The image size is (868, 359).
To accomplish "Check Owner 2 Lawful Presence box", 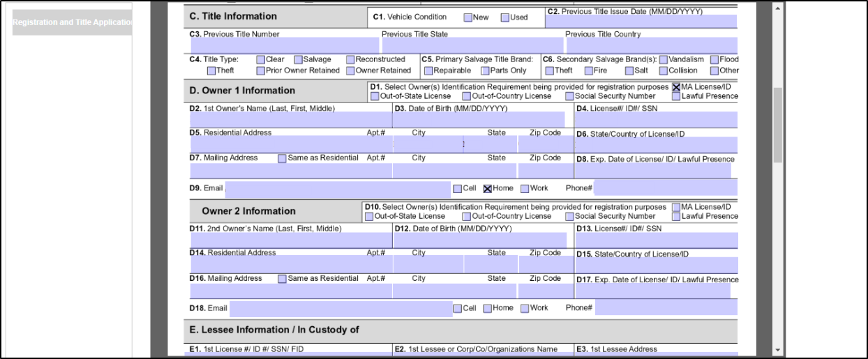I will 676,216.
